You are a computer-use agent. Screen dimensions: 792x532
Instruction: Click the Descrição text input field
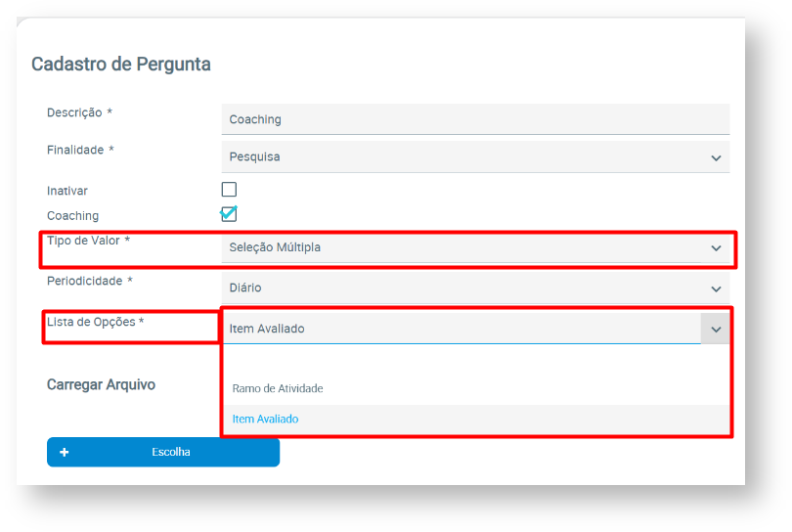[x=475, y=119]
